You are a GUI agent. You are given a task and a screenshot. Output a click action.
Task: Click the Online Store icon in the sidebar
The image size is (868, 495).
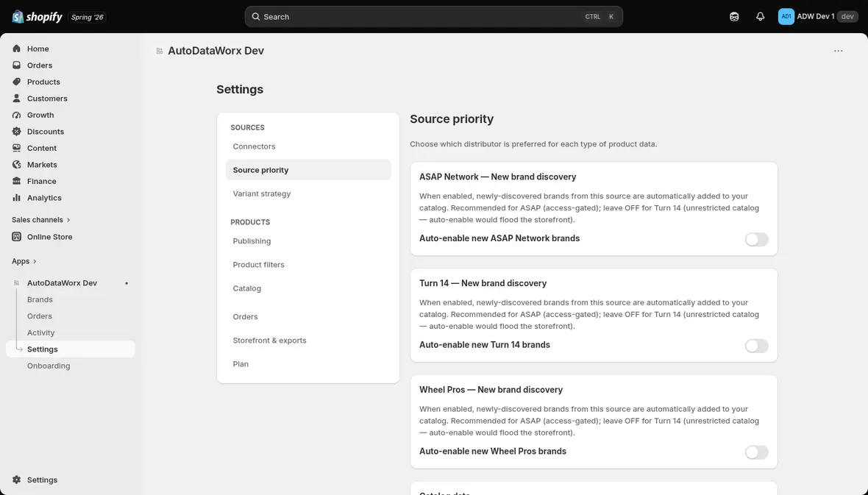(17, 237)
